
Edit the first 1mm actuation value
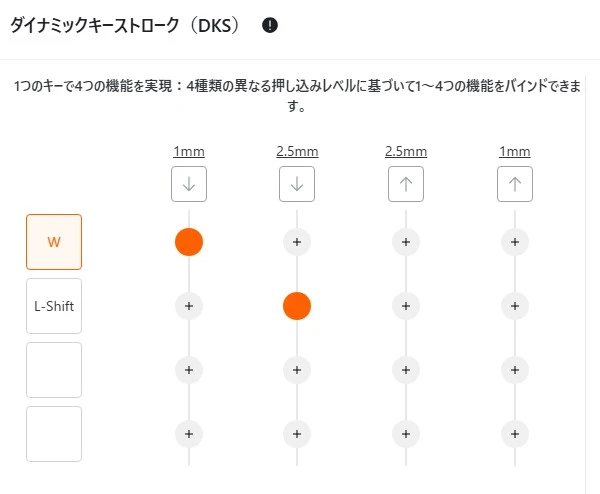pos(188,152)
